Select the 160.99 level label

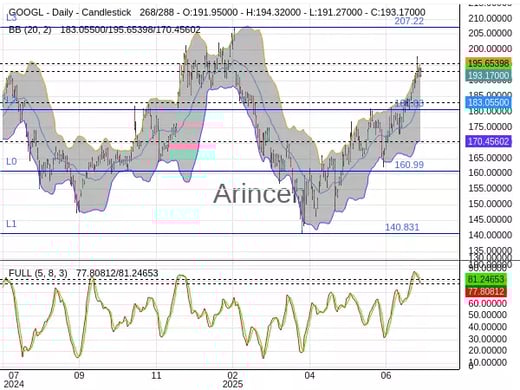click(x=409, y=165)
